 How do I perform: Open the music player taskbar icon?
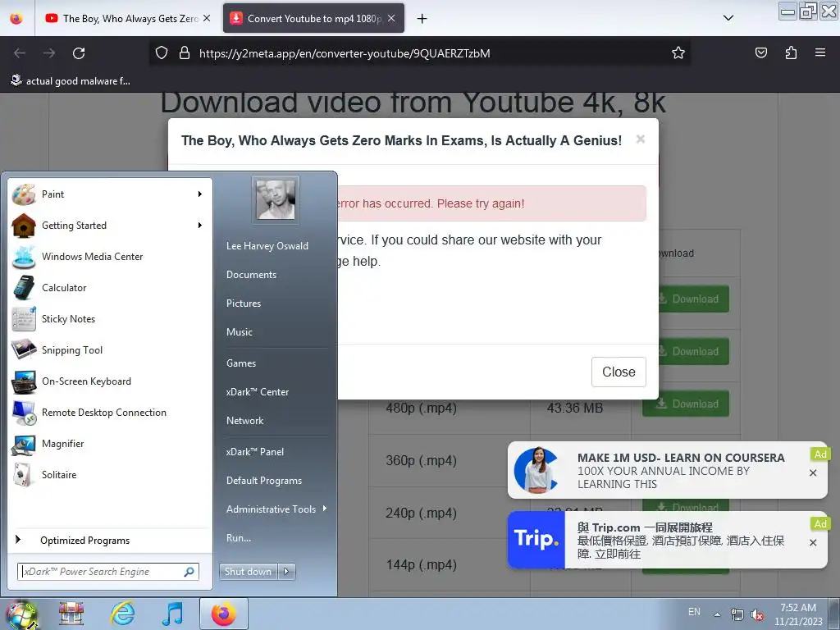click(172, 614)
